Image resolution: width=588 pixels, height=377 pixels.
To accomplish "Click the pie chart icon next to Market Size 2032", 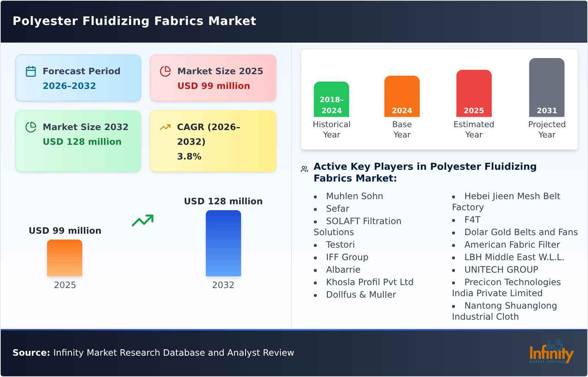I will [31, 126].
